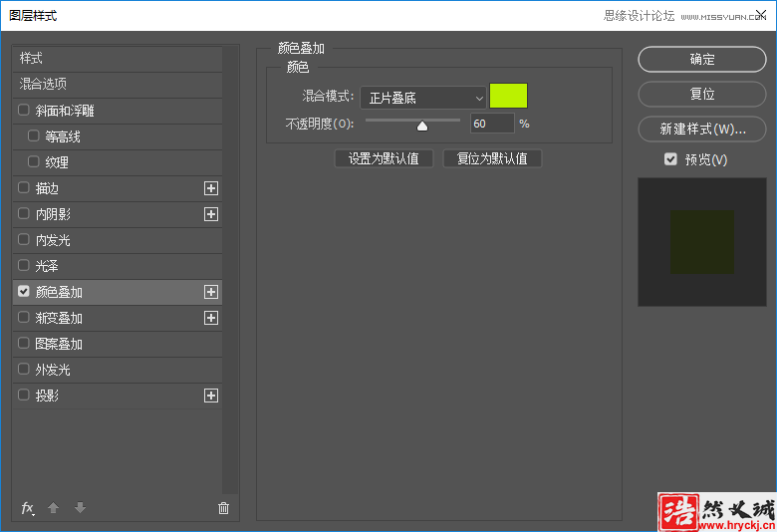Enable the 等高线 checkbox
Screen dimensions: 777x532
(x=33, y=135)
